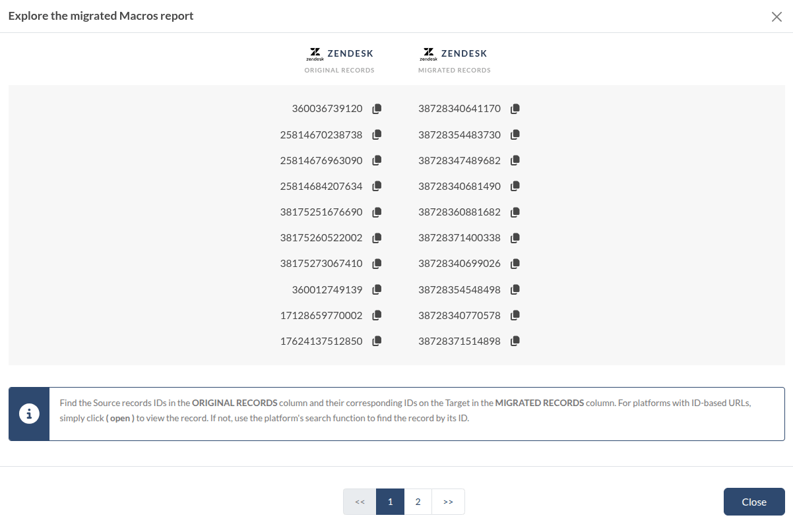Image resolution: width=793 pixels, height=532 pixels.
Task: Select the text 25814676963090
Action: [321, 160]
